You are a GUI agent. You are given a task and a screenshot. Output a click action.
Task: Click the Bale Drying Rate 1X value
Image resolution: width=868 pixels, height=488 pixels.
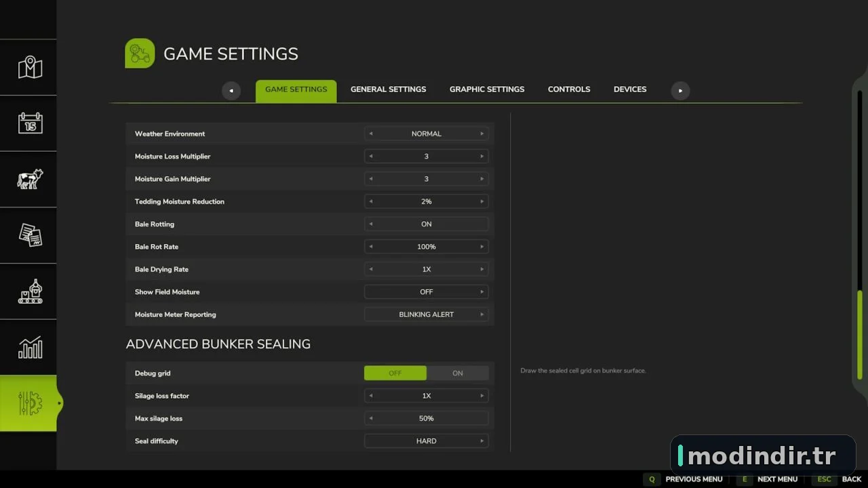click(x=427, y=269)
